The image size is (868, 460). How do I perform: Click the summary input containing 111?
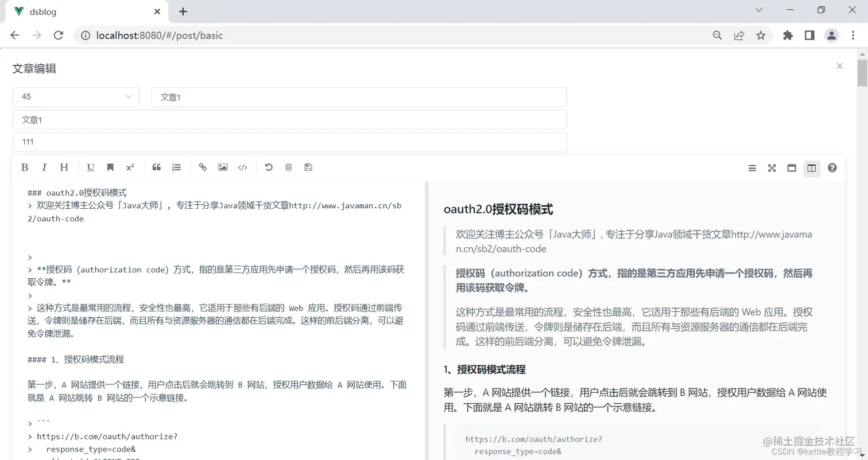pyautogui.click(x=289, y=142)
